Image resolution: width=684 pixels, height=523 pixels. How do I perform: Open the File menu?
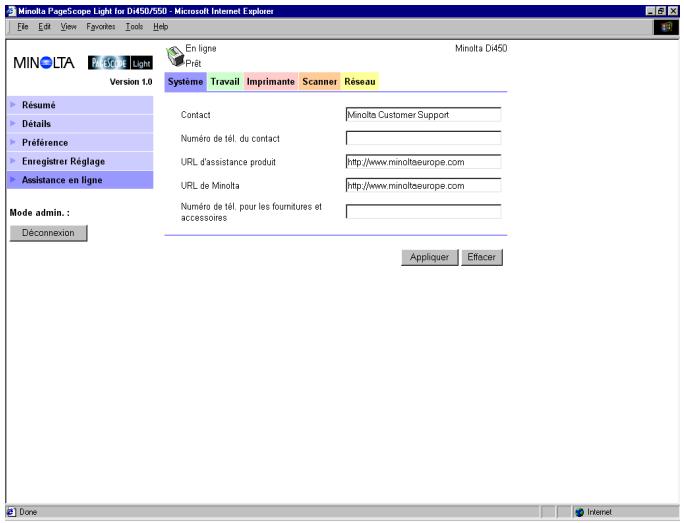(23, 27)
